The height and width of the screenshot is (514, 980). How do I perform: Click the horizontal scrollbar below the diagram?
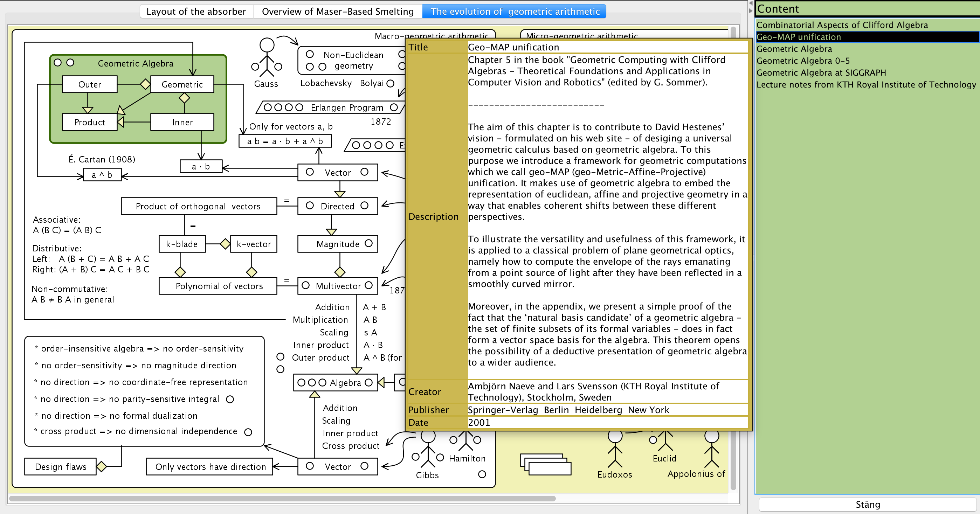pos(282,498)
